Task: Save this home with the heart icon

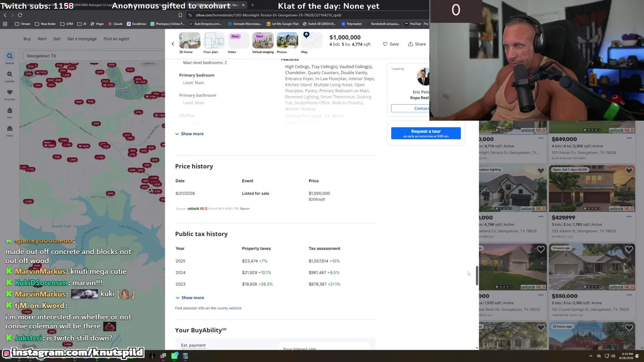Action: pos(390,44)
